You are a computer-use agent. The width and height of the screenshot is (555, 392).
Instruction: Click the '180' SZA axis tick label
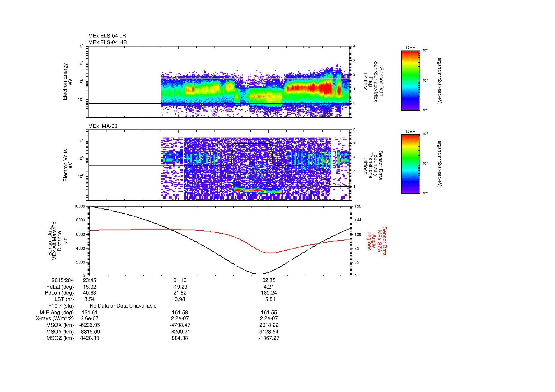point(358,206)
